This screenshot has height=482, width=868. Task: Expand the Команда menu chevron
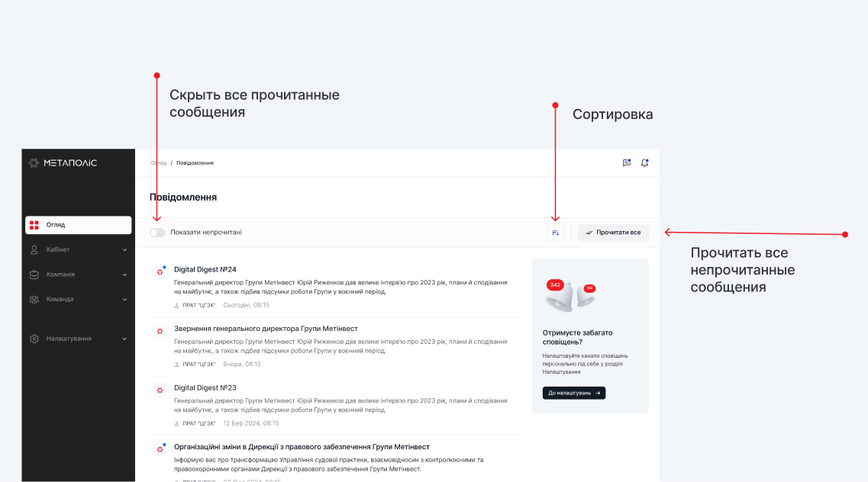tap(124, 300)
